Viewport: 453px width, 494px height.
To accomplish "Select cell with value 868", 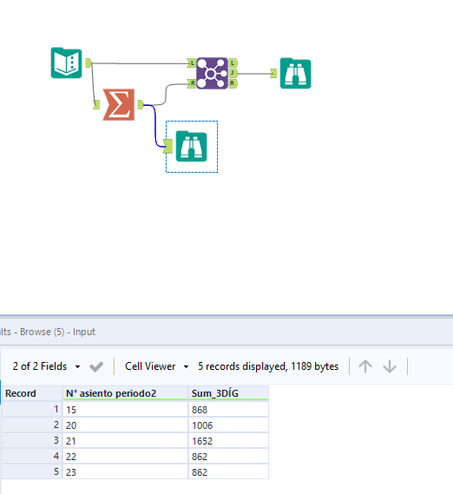I will 228,409.
